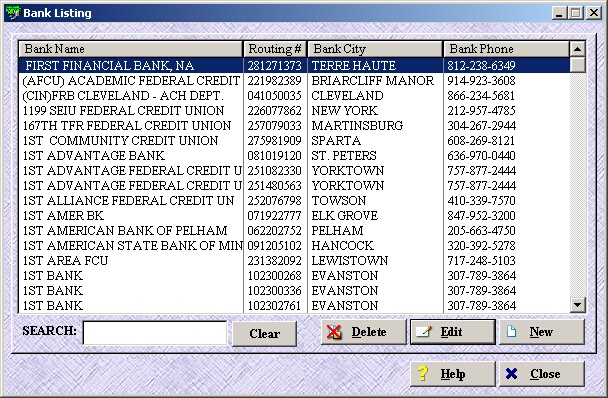Click the city ST. PETERS
The image size is (608, 398).
(344, 156)
